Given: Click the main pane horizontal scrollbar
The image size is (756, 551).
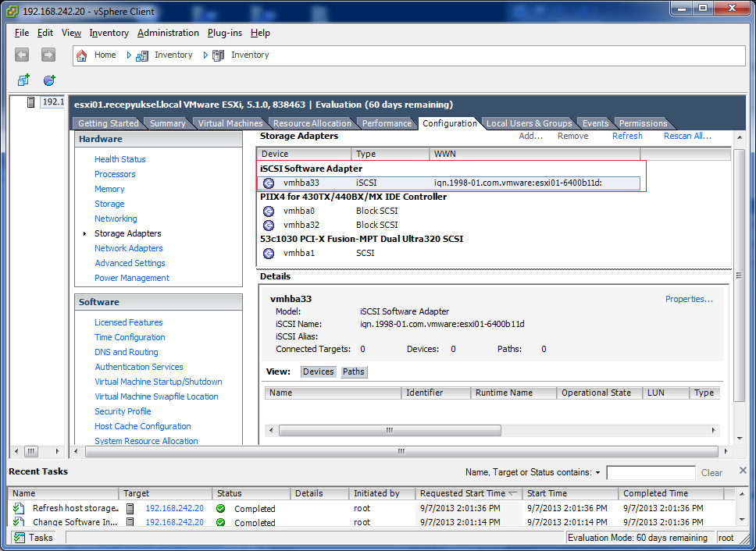Looking at the screenshot, I should point(401,451).
